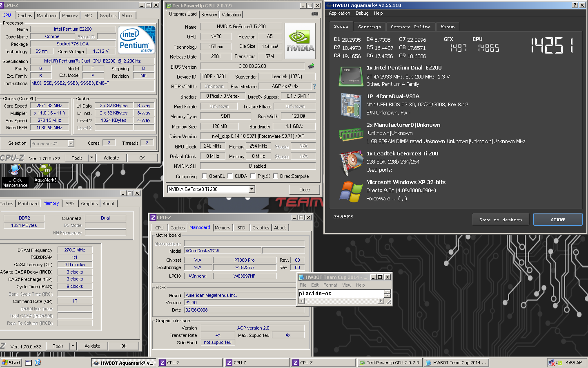Open the Help menu in Aquamark
The image size is (588, 368).
379,13
